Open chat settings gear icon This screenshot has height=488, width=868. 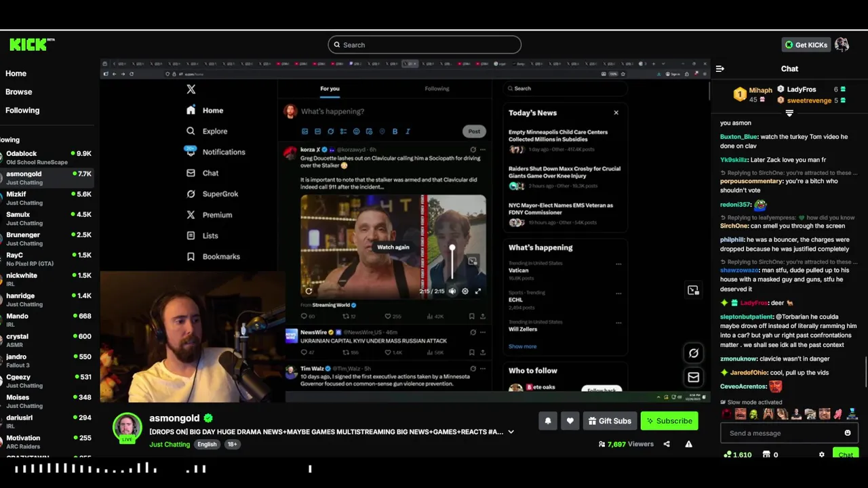pyautogui.click(x=822, y=455)
